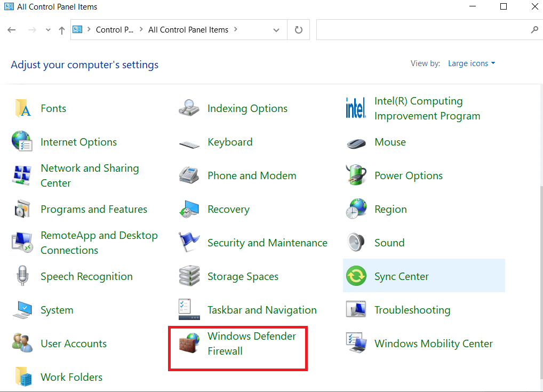Image resolution: width=543 pixels, height=392 pixels.
Task: Open the Fonts folder icon
Action: (22, 108)
